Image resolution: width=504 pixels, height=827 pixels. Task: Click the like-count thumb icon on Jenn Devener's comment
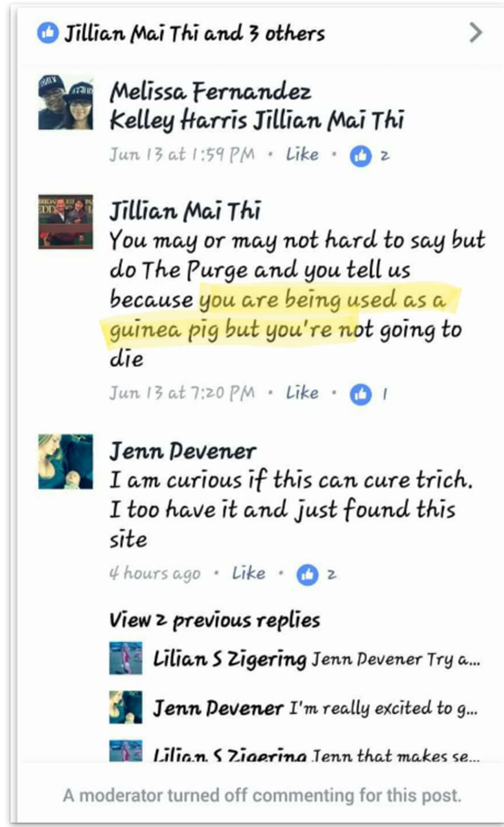tap(308, 575)
